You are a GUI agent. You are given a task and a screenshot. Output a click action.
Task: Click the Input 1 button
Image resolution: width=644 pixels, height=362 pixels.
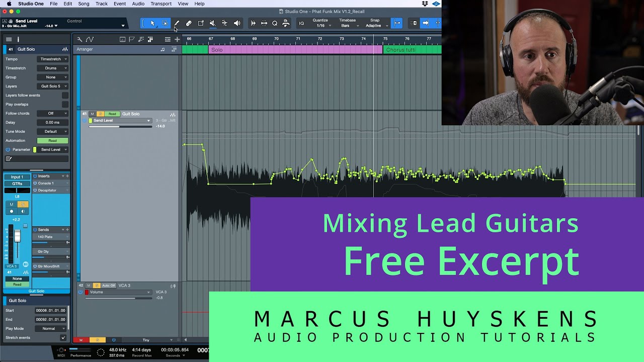coord(17,177)
